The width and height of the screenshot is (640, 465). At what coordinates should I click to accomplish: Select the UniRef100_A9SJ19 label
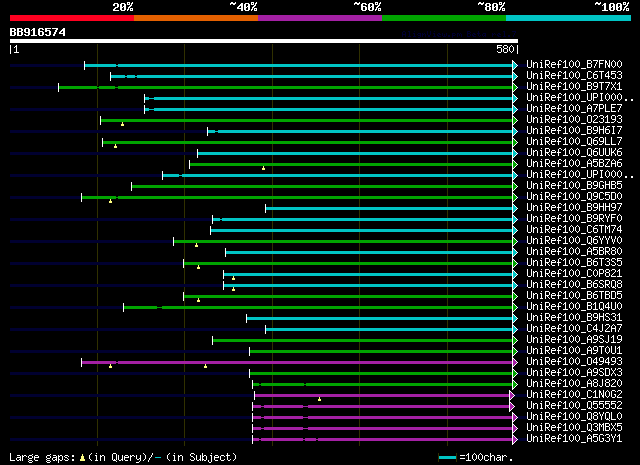point(574,340)
